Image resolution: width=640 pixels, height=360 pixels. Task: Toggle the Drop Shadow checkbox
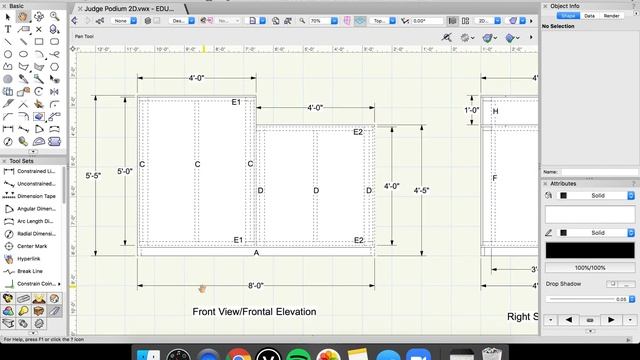coord(612,284)
